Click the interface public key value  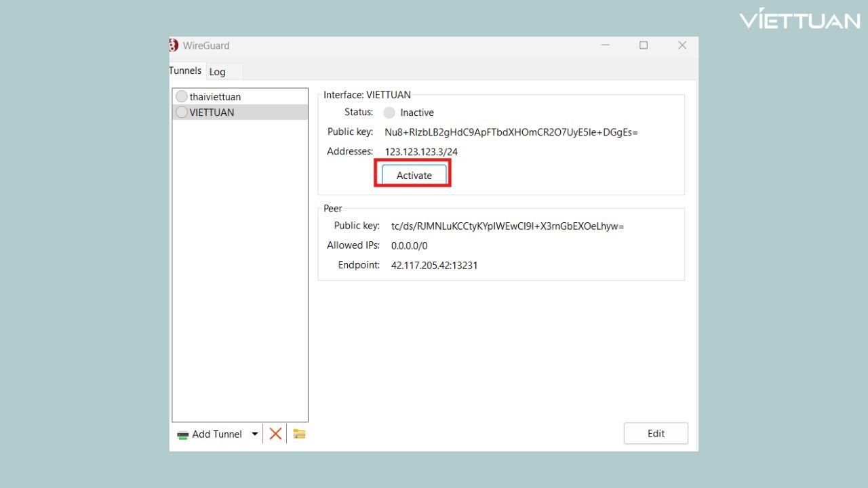click(511, 132)
